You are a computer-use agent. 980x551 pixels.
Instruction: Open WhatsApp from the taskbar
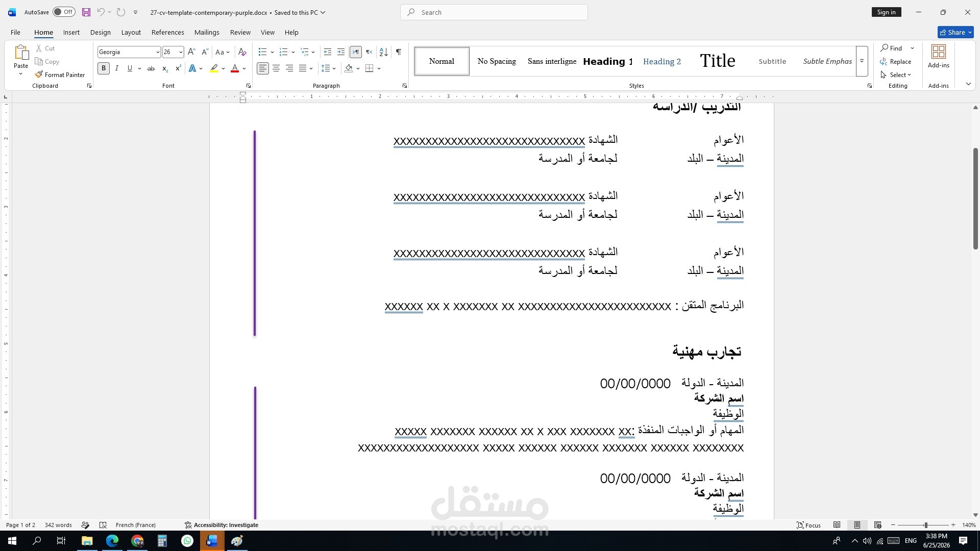187,541
